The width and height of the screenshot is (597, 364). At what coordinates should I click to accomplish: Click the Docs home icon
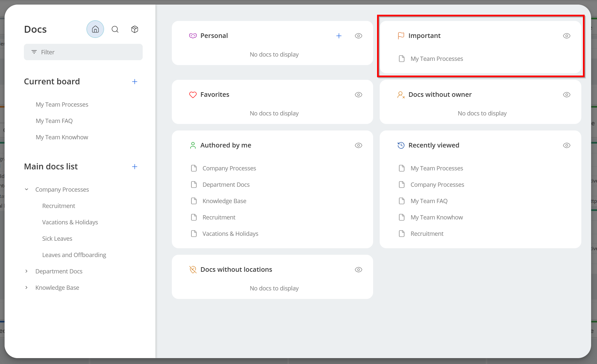(95, 29)
